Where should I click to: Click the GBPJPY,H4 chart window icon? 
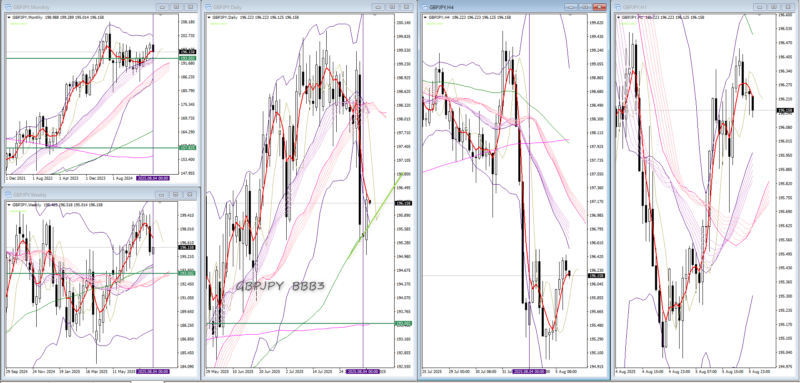tap(424, 7)
